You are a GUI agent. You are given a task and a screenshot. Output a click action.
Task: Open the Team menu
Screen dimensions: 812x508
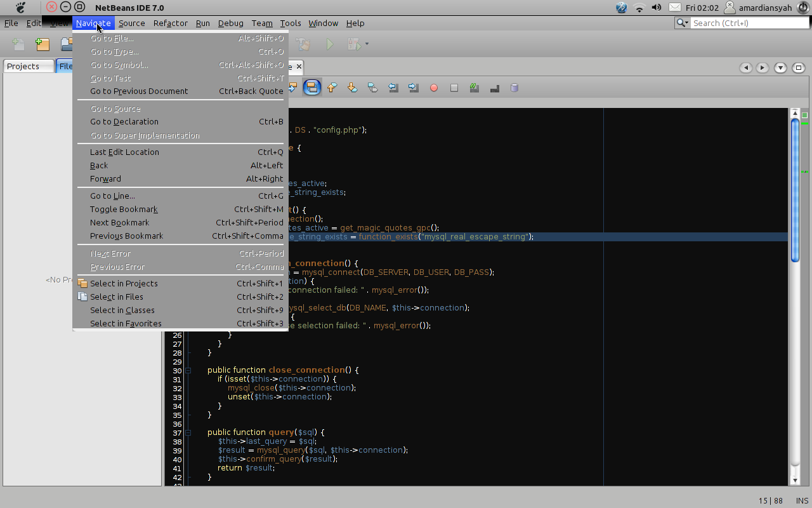coord(262,23)
